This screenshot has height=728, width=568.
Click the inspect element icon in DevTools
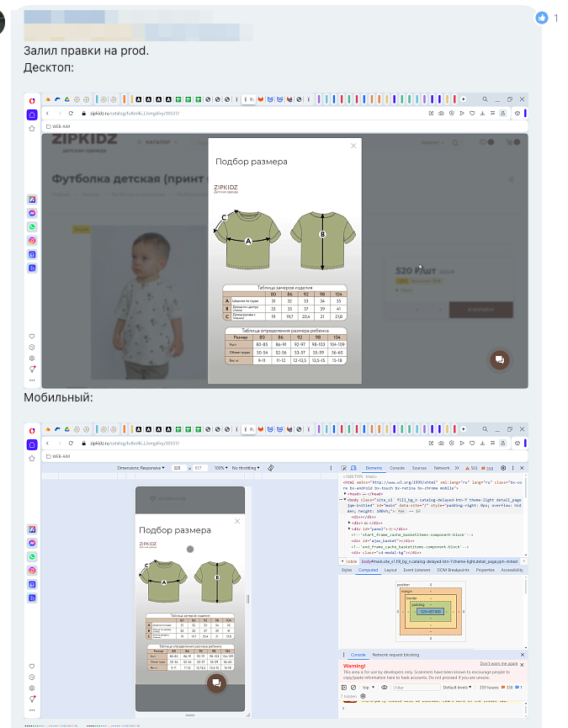point(344,468)
